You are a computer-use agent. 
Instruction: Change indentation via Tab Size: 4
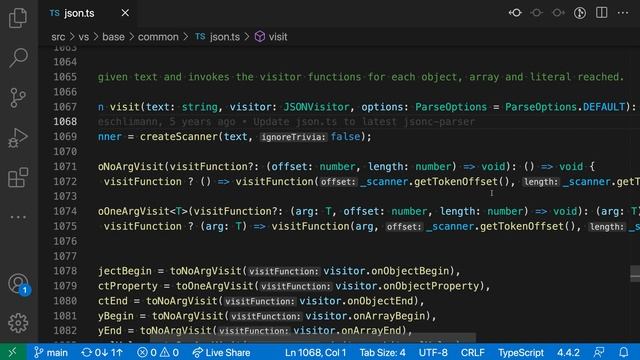(382, 352)
